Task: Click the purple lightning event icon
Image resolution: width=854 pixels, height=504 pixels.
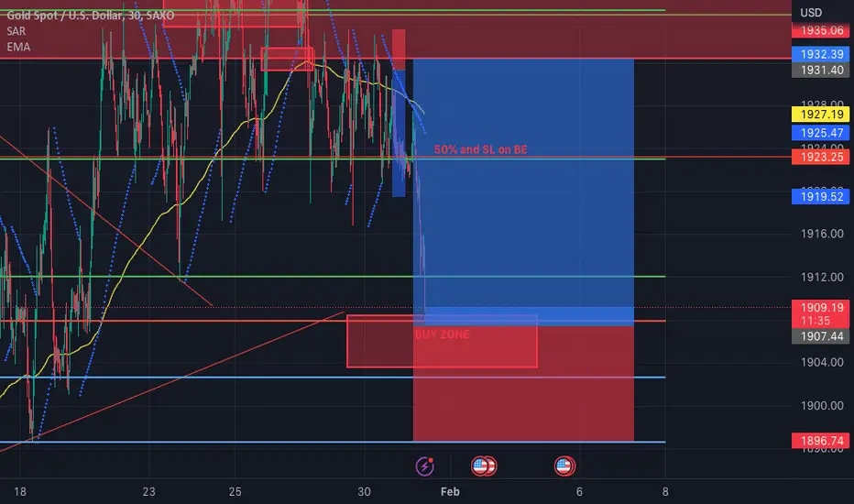Action: [424, 466]
